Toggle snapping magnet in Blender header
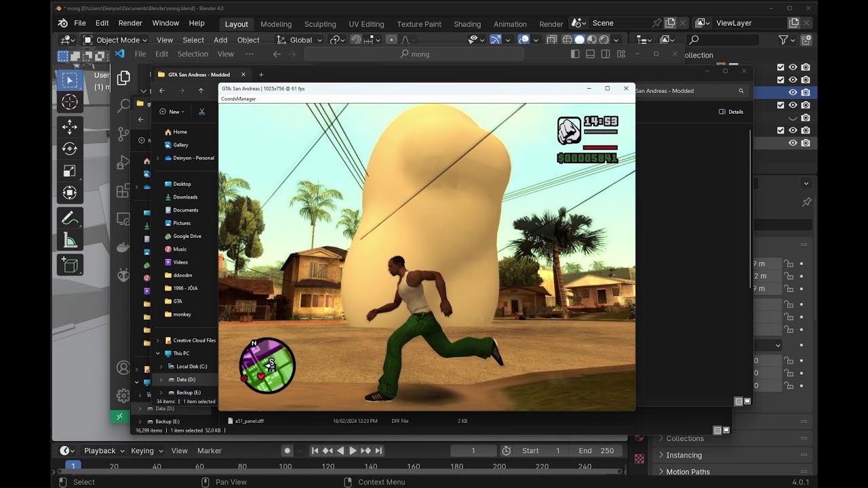The width and height of the screenshot is (868, 488). 356,40
